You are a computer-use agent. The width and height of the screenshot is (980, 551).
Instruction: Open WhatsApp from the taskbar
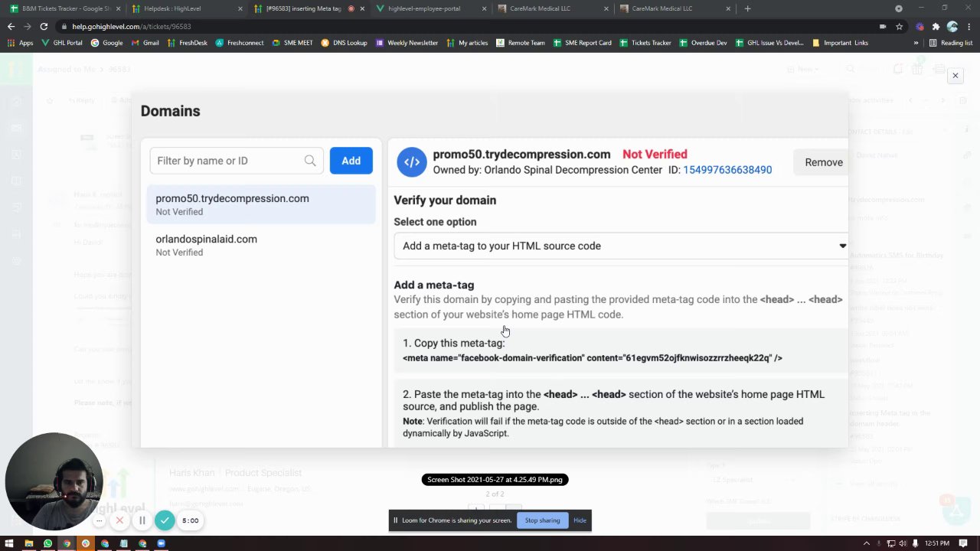pos(47,543)
